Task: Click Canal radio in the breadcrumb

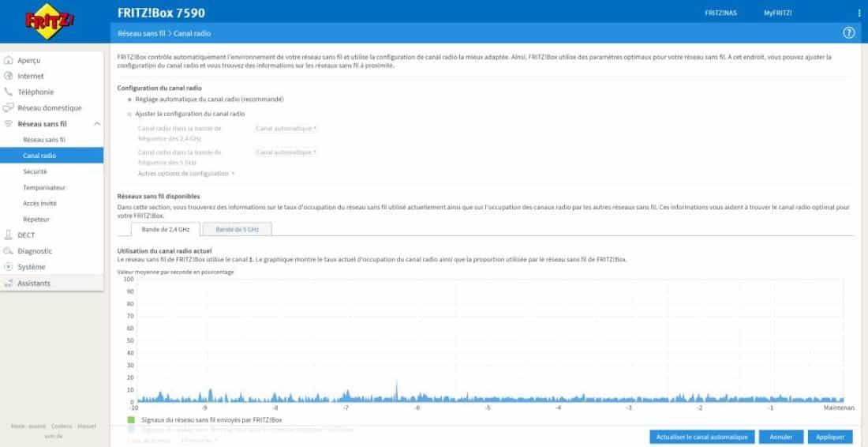Action: click(x=192, y=33)
